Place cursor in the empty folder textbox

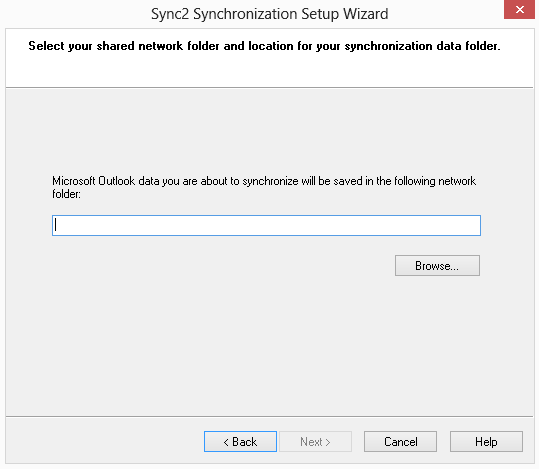click(x=266, y=226)
